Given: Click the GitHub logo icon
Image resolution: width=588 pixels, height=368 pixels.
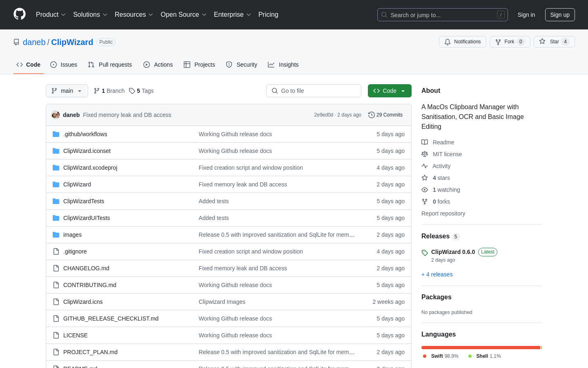Looking at the screenshot, I should click(20, 14).
